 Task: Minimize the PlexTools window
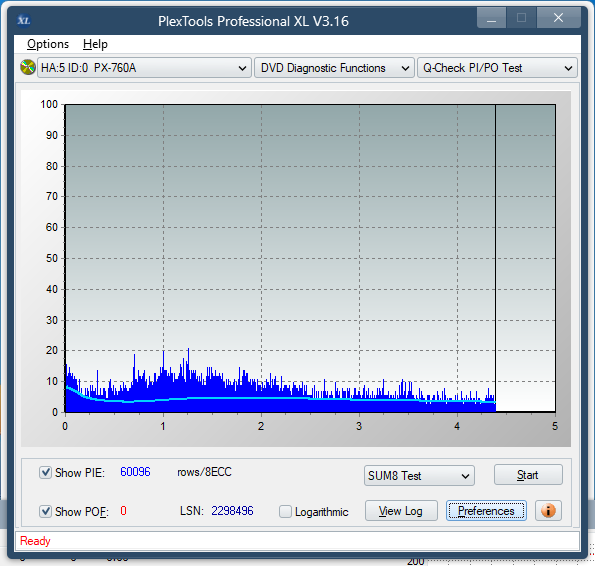point(491,18)
